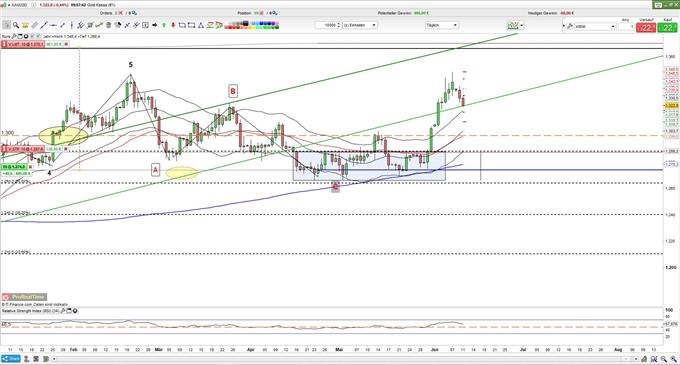Click the green Kauf buy button
680x365 pixels.
(x=667, y=27)
